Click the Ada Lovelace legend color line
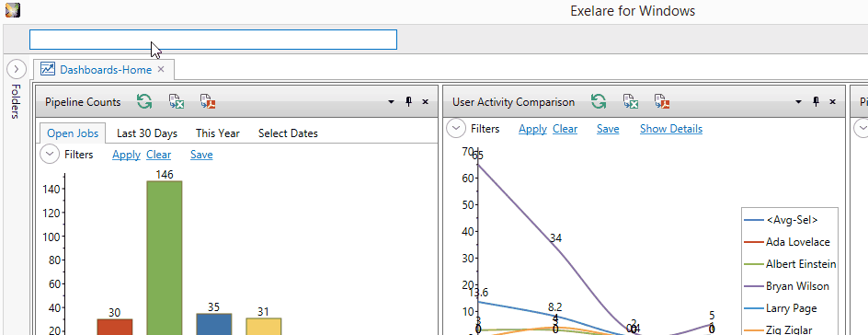868x335 pixels. (753, 242)
